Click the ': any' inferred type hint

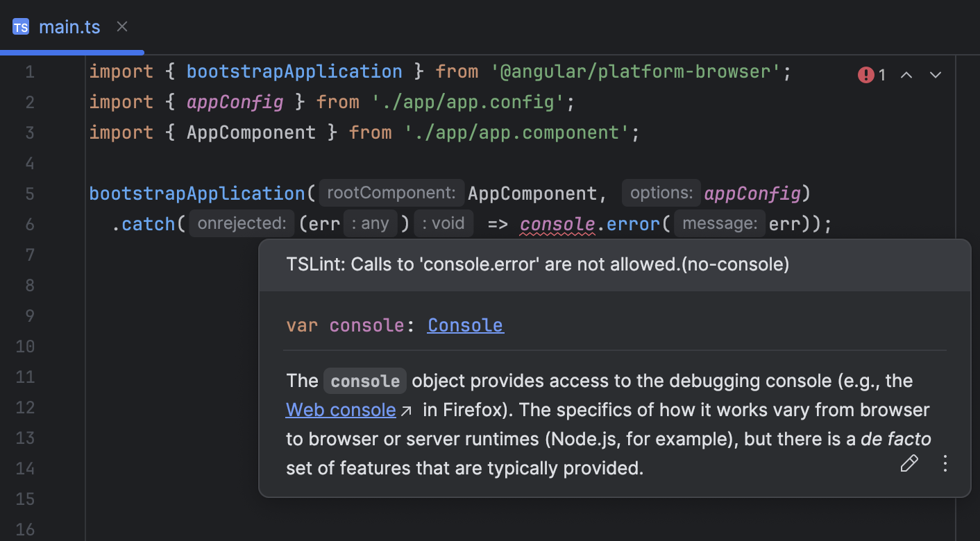pyautogui.click(x=370, y=223)
